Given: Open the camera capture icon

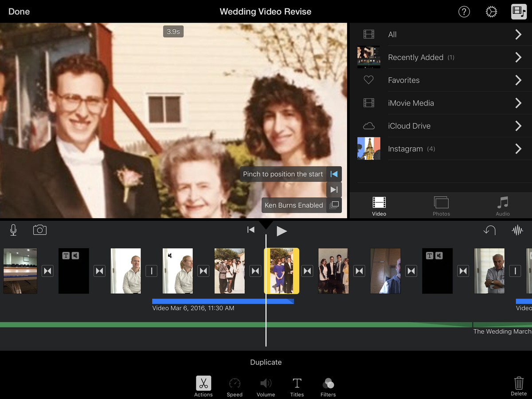Looking at the screenshot, I should 40,230.
